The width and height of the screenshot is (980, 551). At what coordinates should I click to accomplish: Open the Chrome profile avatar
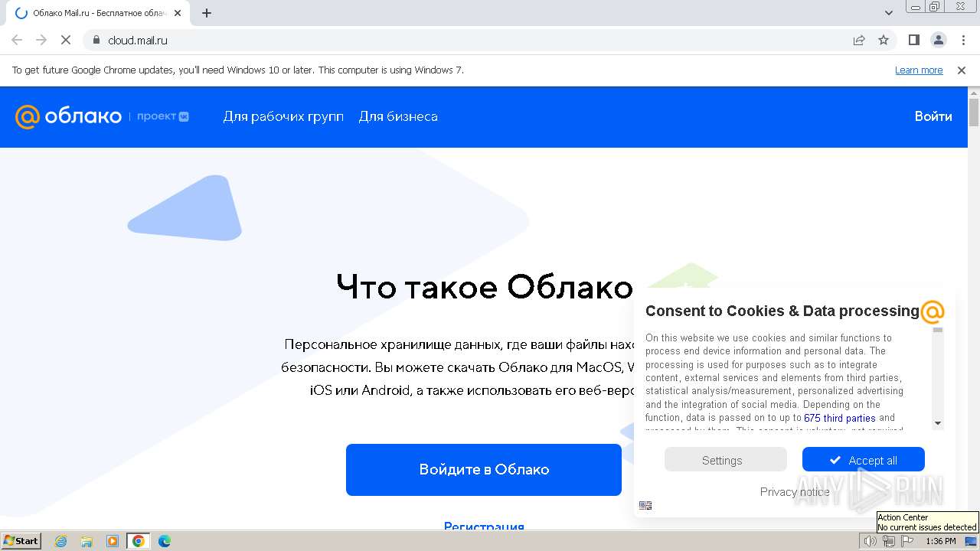939,40
